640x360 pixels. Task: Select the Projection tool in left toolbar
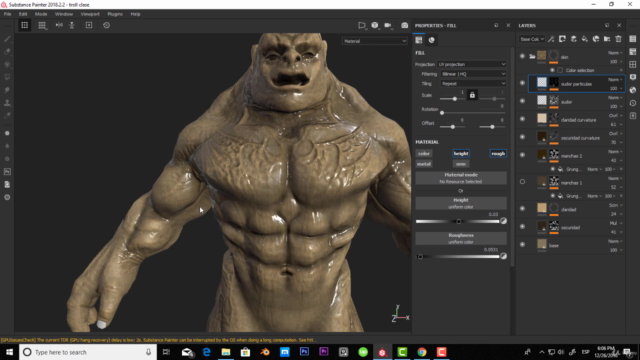coord(7,64)
